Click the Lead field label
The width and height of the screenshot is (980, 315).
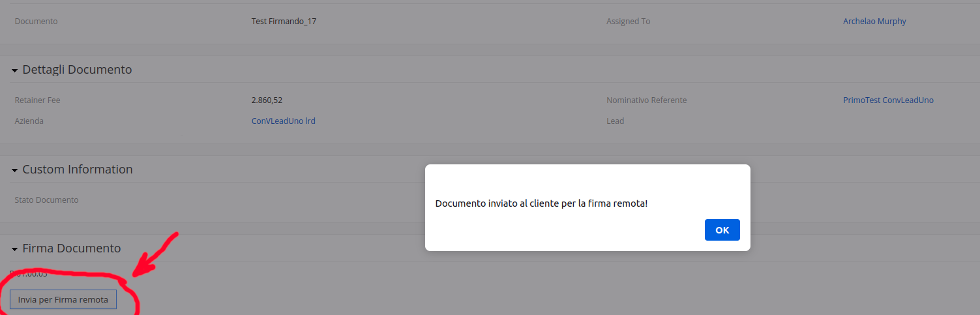pos(615,121)
